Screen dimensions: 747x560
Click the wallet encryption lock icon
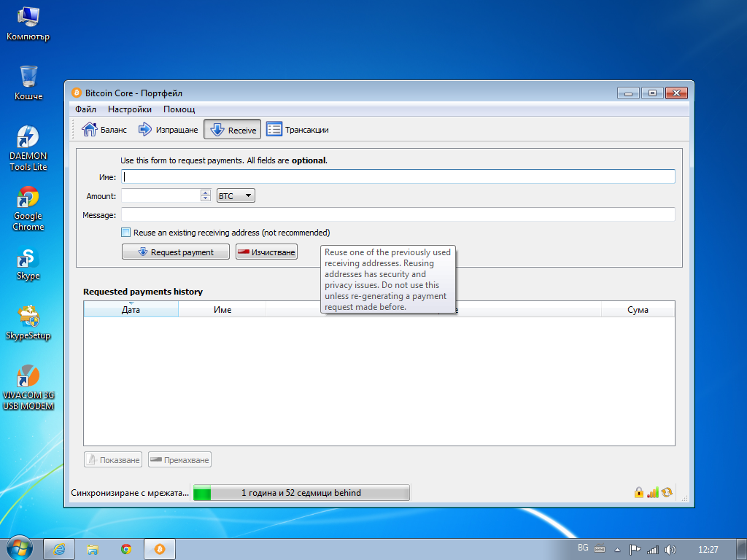click(639, 492)
